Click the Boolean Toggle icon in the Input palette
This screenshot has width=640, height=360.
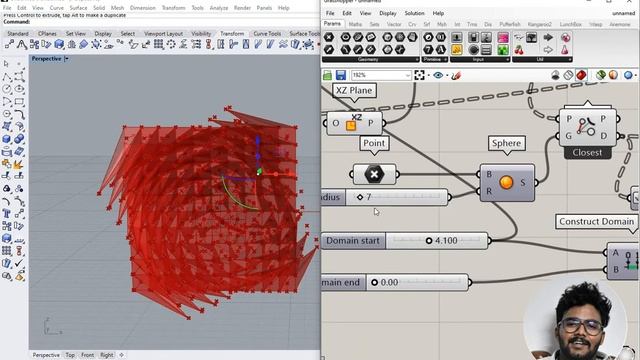click(473, 38)
